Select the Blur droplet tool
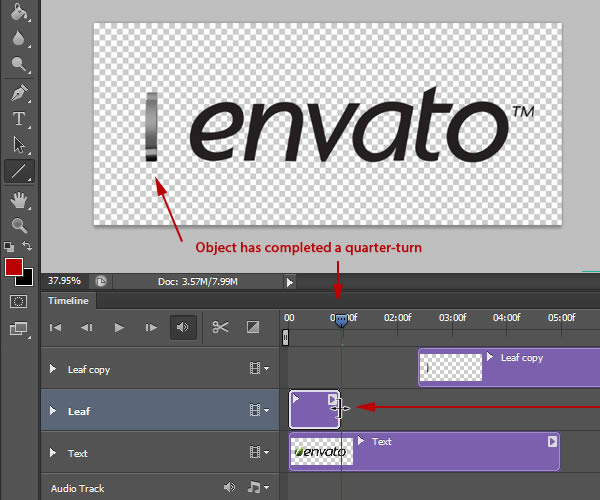This screenshot has height=500, width=600. (x=19, y=38)
